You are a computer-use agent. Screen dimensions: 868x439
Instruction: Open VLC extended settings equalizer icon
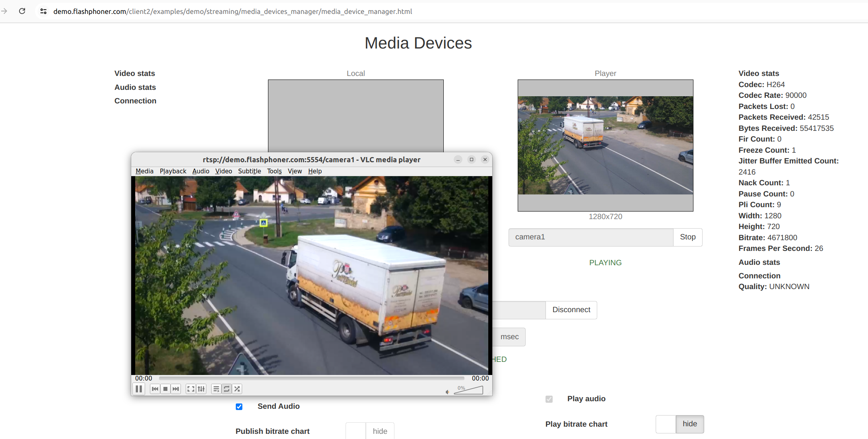(201, 389)
